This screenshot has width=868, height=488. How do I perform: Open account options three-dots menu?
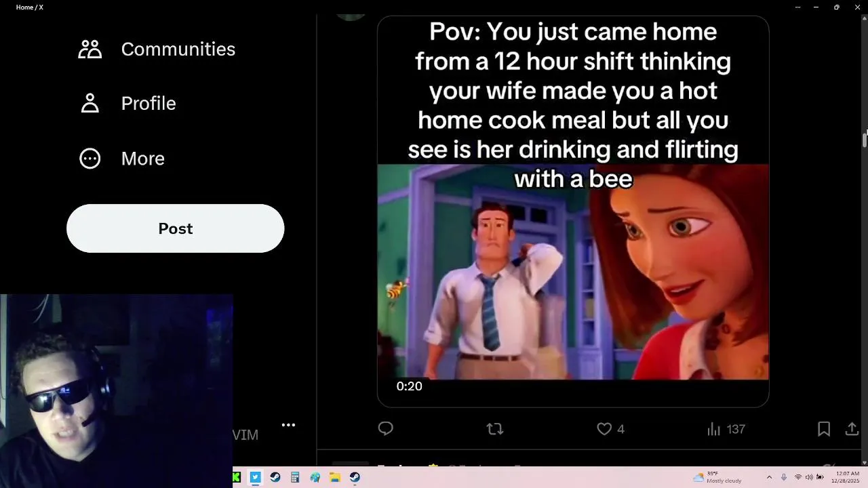coord(288,425)
